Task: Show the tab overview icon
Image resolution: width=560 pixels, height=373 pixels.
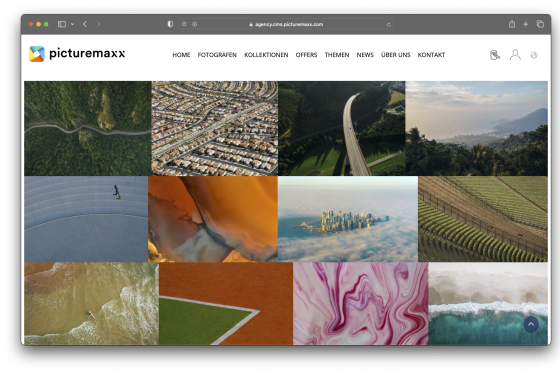Action: click(540, 24)
